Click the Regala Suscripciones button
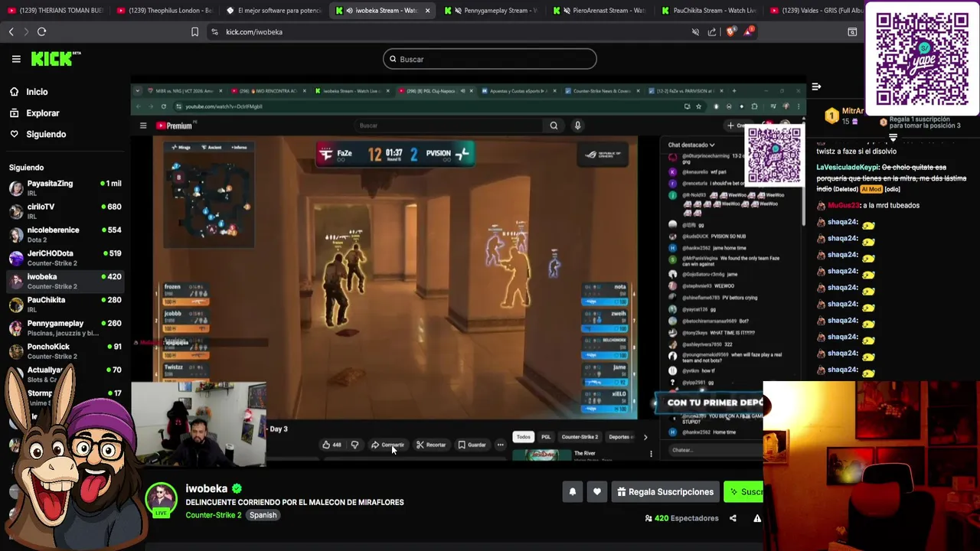Screen dimensions: 980x551 point(665,492)
